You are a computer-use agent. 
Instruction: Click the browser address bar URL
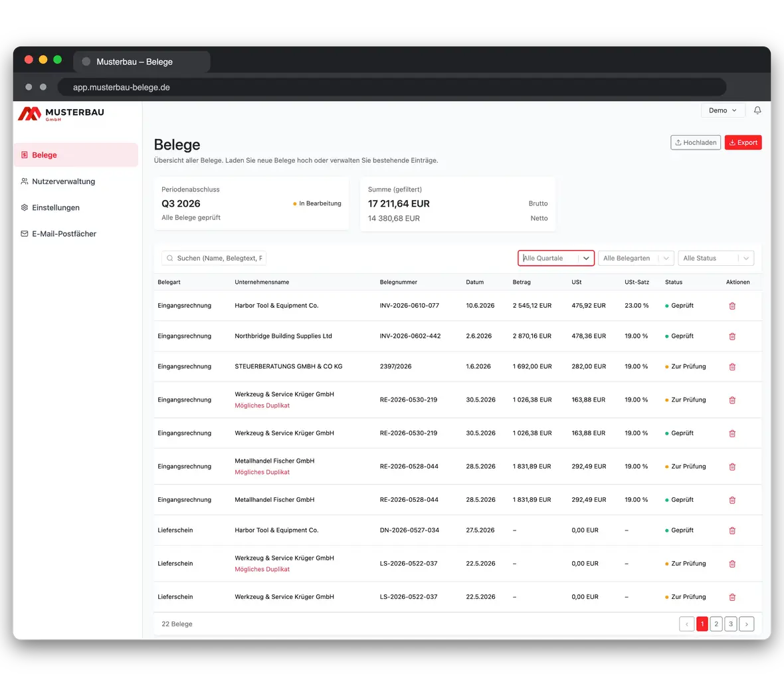coord(122,87)
